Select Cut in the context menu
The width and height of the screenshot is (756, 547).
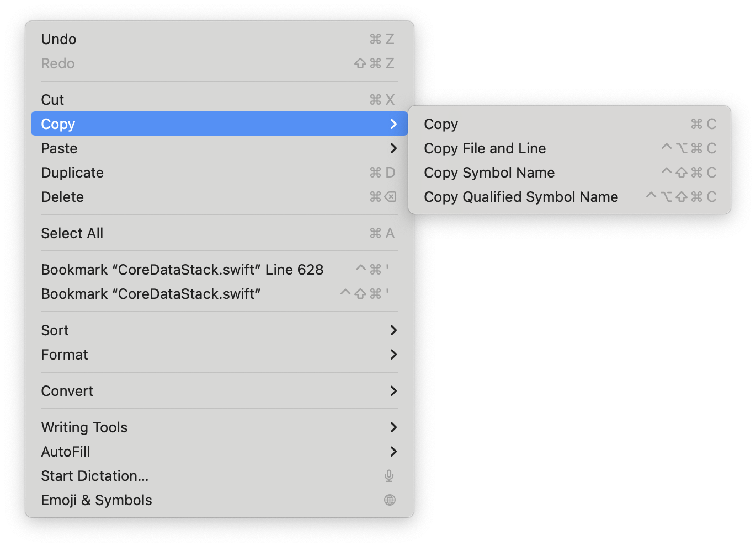[53, 100]
